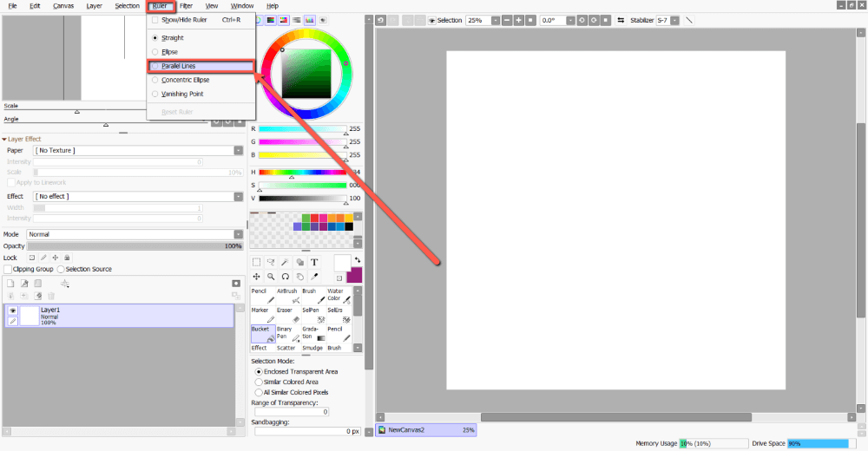Adjust the layer Opacity slider
Image resolution: width=868 pixels, height=451 pixels.
pos(135,246)
